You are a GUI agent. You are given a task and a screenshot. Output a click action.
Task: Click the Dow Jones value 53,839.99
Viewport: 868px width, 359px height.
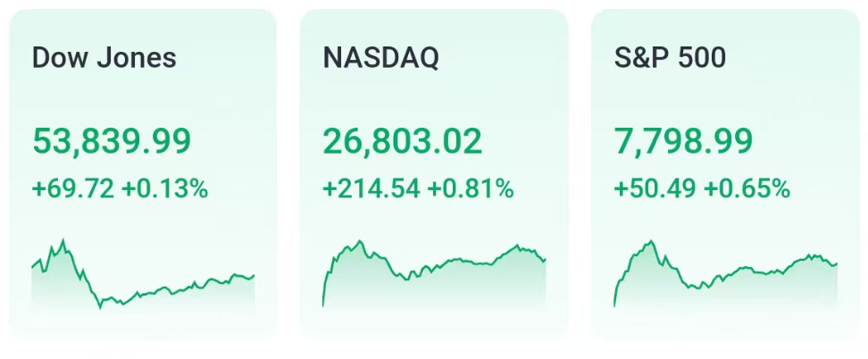click(x=112, y=141)
